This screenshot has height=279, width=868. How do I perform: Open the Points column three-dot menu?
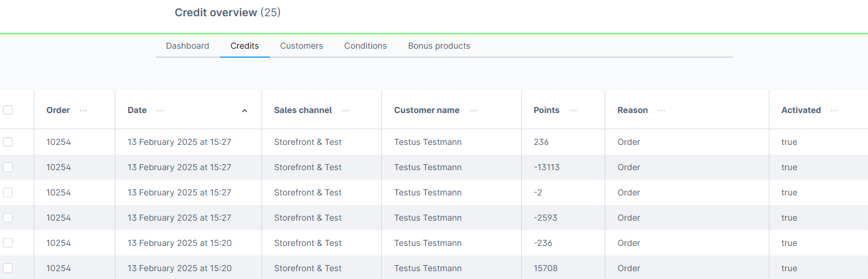tap(573, 111)
